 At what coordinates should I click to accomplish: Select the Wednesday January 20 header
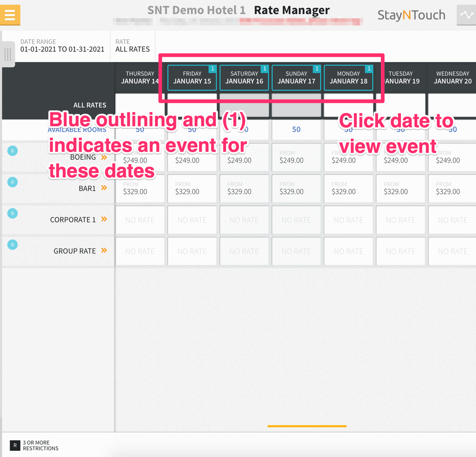point(452,78)
